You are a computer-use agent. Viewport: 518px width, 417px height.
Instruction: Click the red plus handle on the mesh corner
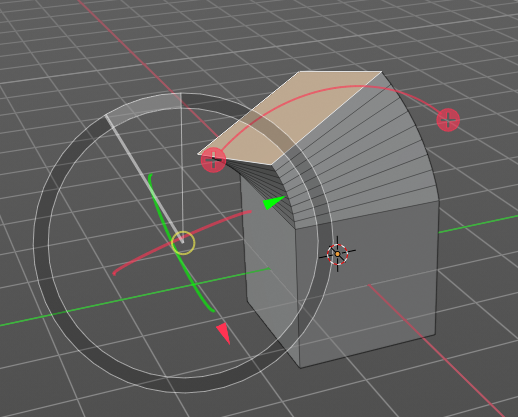tap(213, 161)
